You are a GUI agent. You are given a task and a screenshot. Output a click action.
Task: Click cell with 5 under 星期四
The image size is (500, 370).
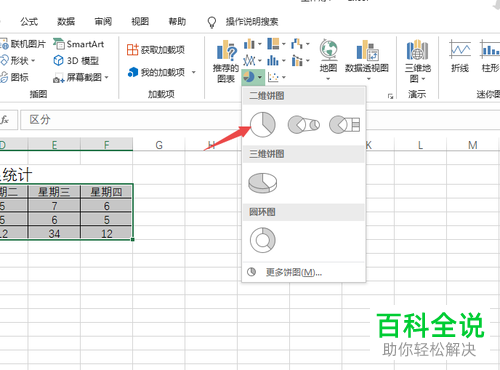(x=107, y=220)
